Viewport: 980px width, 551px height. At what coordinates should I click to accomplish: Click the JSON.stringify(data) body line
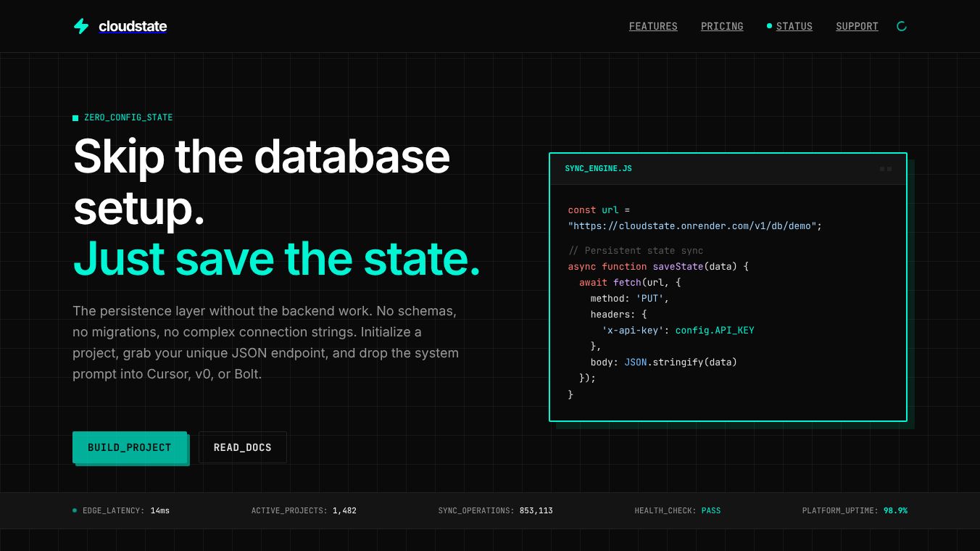click(x=663, y=362)
